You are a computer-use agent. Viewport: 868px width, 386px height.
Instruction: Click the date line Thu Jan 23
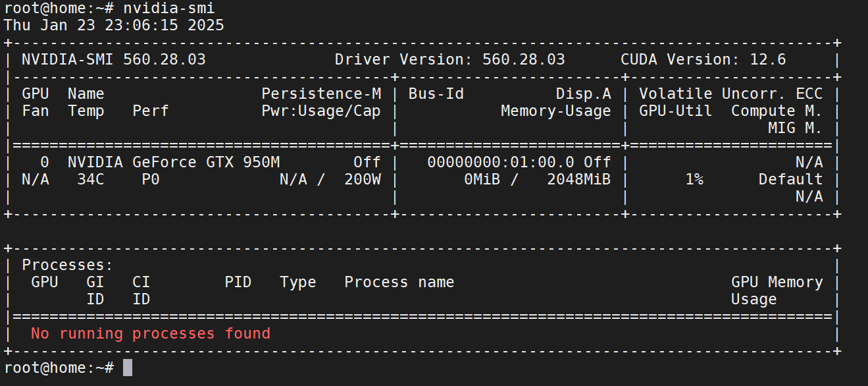point(114,26)
